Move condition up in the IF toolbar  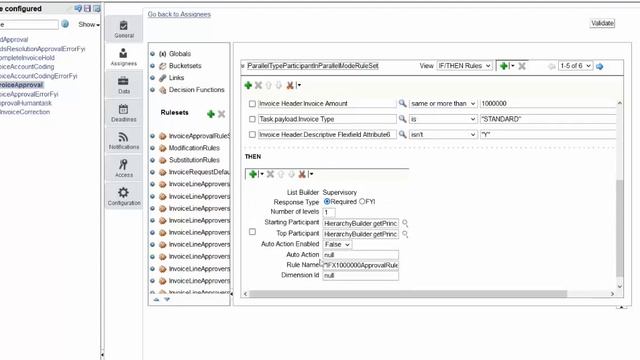point(269,85)
